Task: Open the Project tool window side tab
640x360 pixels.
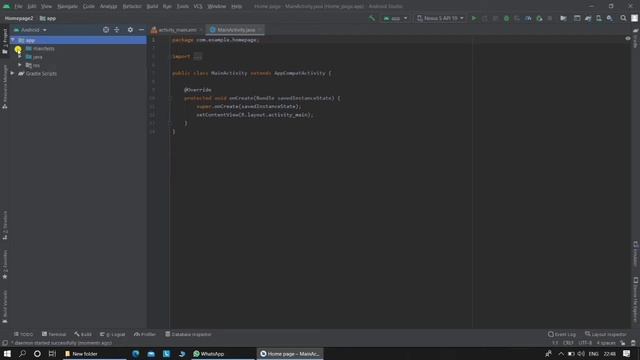Action: point(4,41)
